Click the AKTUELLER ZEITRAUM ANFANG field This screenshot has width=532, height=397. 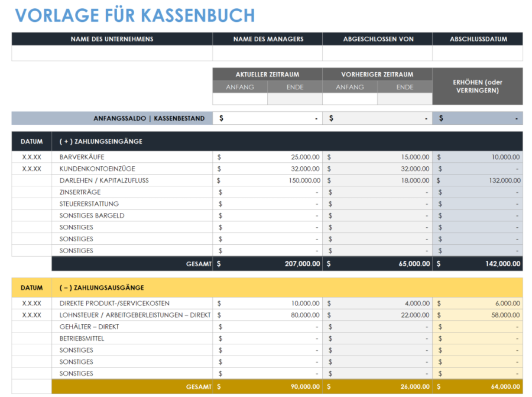pos(240,99)
